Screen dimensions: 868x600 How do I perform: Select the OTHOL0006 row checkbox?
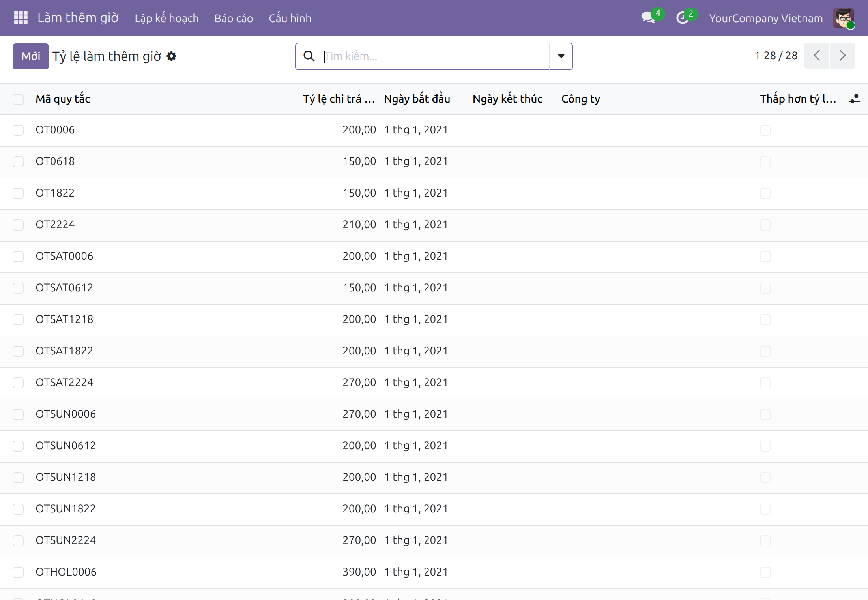click(18, 572)
